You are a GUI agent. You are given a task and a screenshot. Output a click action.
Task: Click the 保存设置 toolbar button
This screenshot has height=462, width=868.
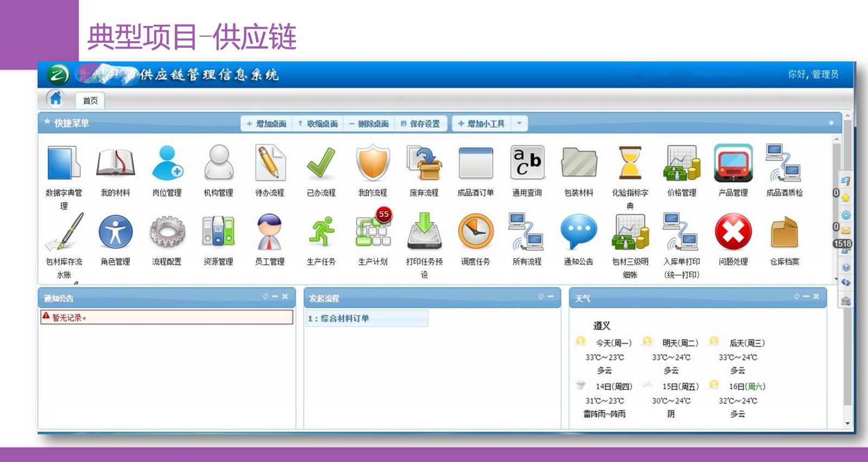tap(420, 124)
